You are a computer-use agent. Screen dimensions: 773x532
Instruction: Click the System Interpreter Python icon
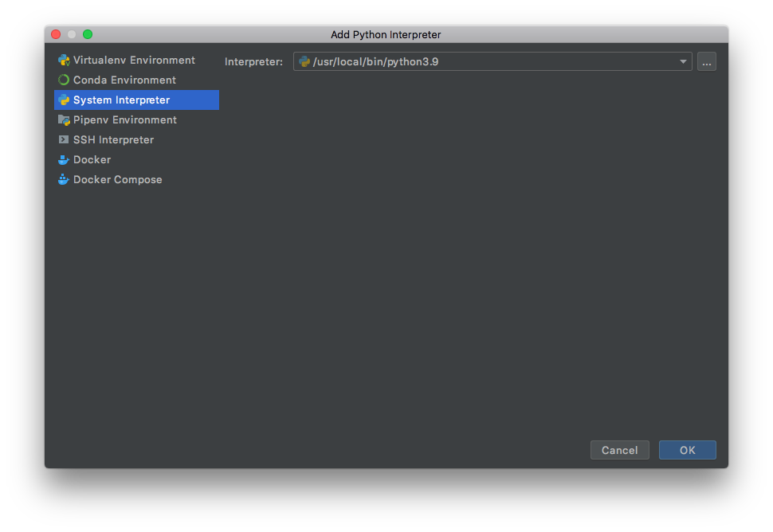[64, 100]
